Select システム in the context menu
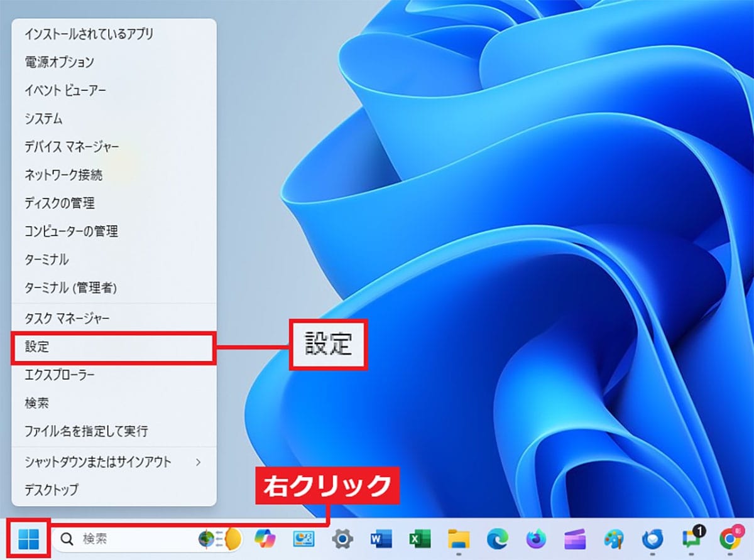Screen dimensions: 754x560 (x=114, y=119)
